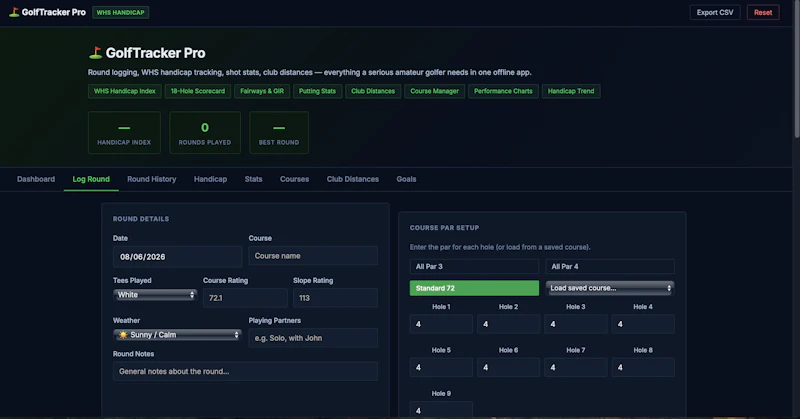800x419 pixels.
Task: Click the Course Manager tag
Action: [x=434, y=91]
